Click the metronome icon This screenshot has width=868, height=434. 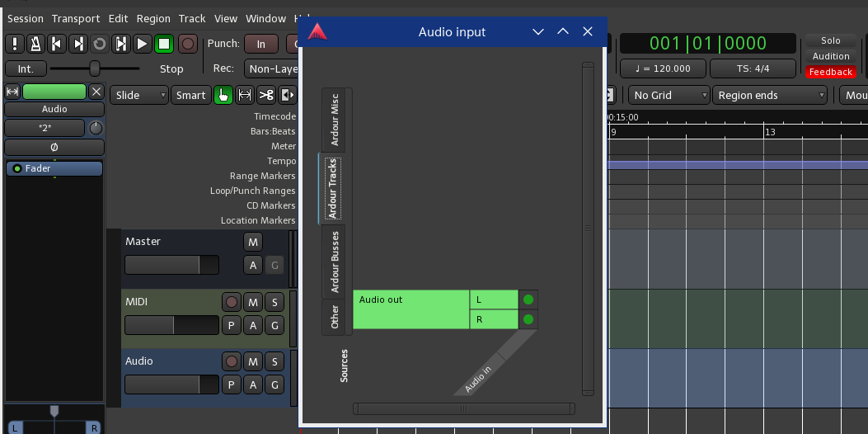36,44
